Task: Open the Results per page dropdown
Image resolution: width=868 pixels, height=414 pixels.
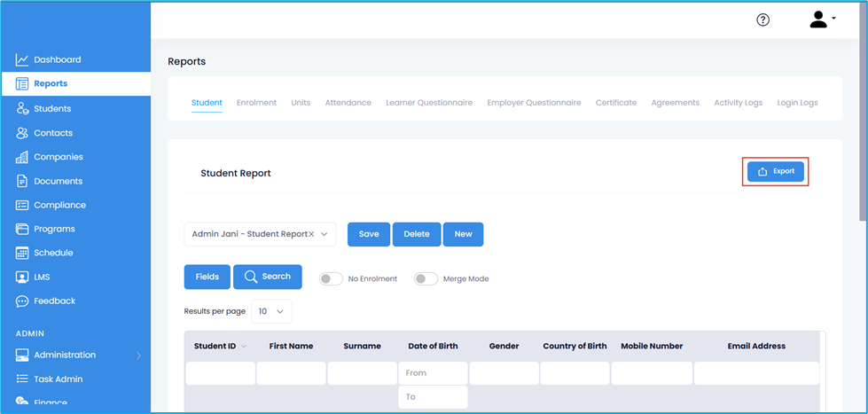Action: [x=272, y=311]
